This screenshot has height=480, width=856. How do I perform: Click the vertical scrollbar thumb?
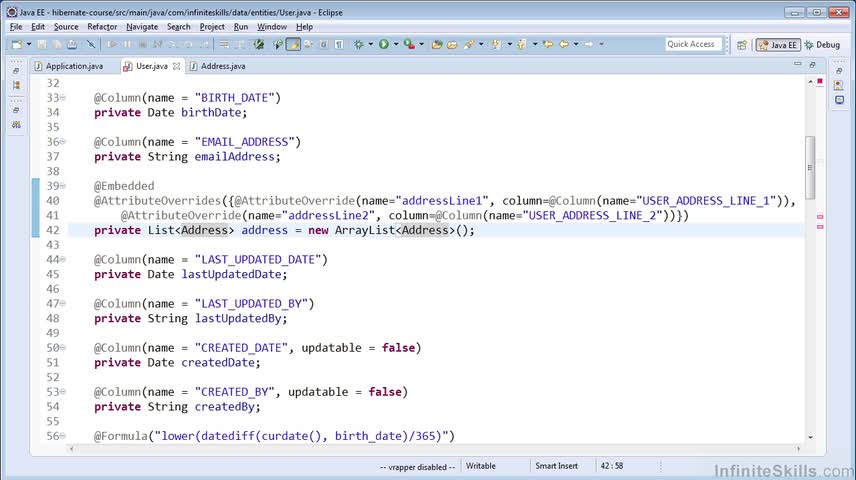point(810,168)
